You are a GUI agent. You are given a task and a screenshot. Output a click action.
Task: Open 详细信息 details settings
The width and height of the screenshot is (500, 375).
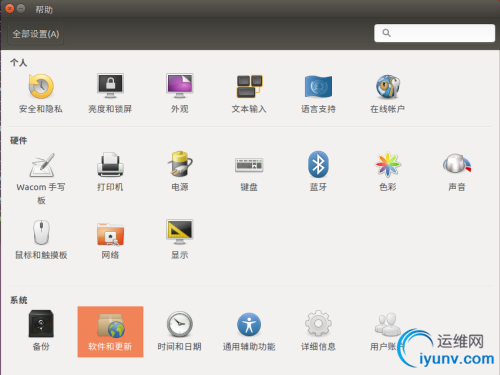pyautogui.click(x=318, y=331)
